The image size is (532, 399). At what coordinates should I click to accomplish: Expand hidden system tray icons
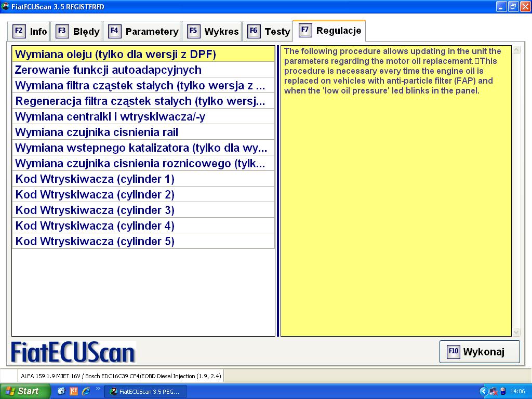[x=483, y=392]
